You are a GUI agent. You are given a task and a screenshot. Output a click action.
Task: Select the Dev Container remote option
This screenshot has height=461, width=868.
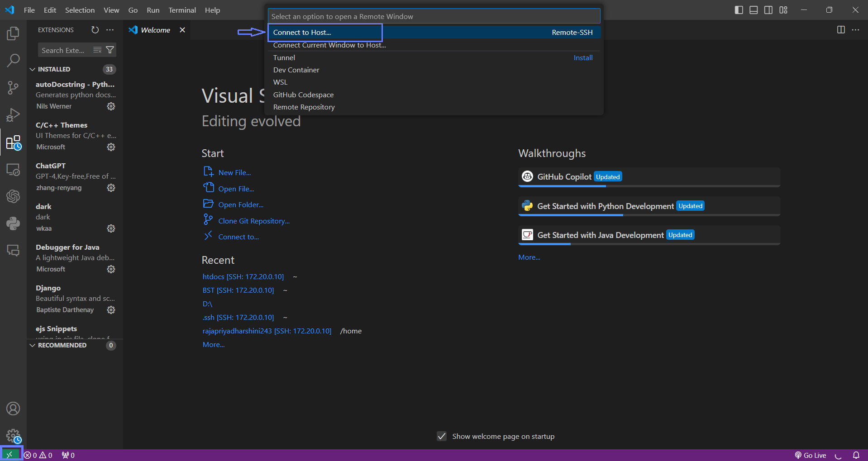point(296,70)
